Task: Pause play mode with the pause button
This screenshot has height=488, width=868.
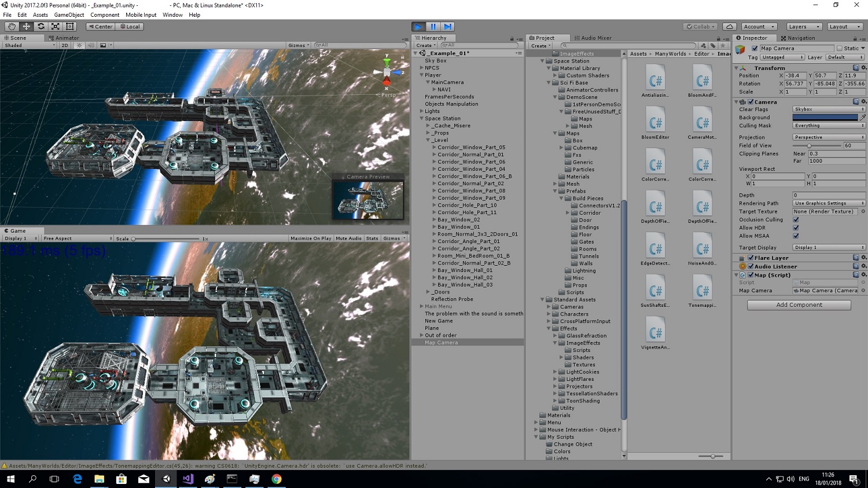Action: (432, 26)
